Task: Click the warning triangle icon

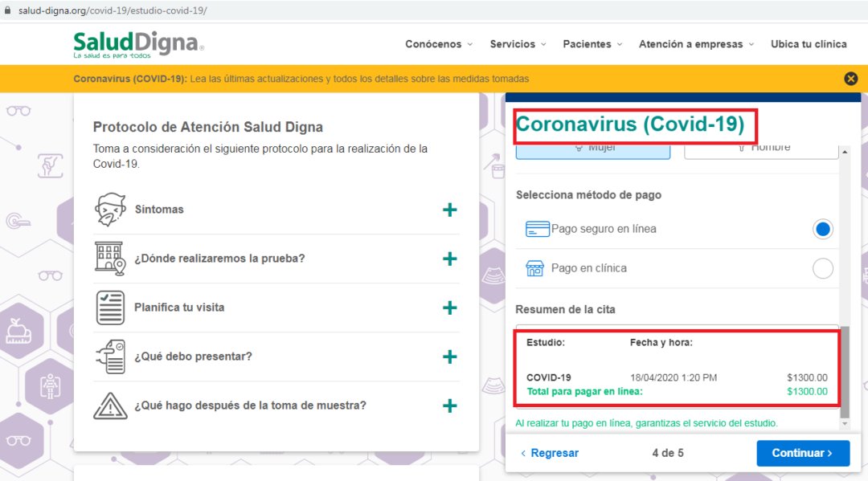Action: click(110, 406)
